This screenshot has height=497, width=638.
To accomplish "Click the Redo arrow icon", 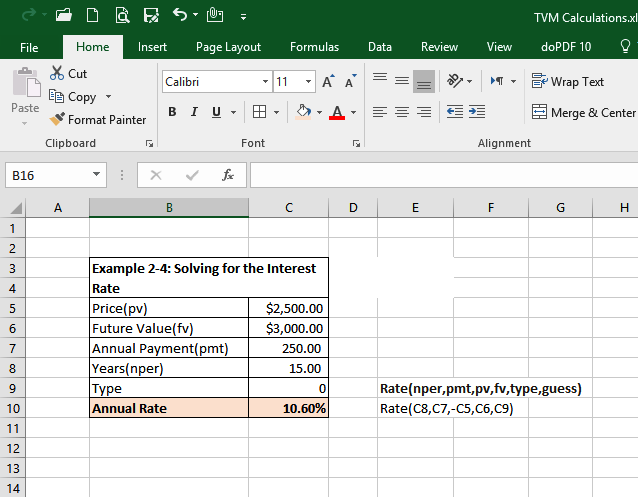I will (28, 15).
